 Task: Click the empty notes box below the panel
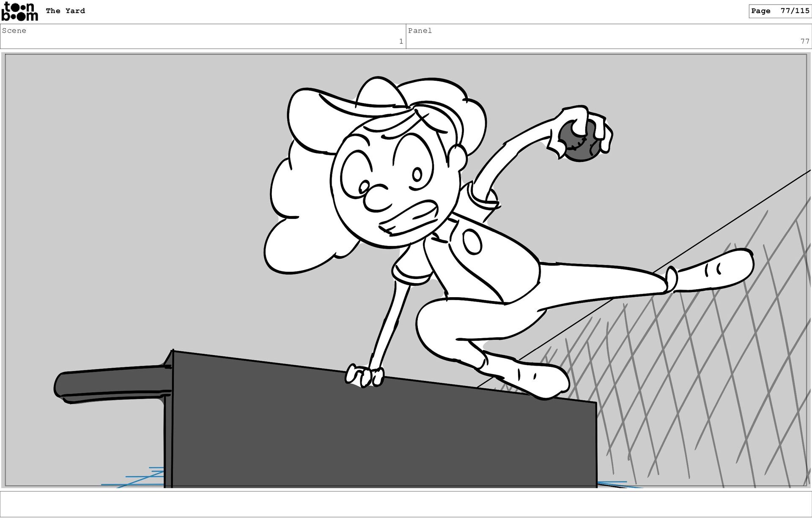406,504
